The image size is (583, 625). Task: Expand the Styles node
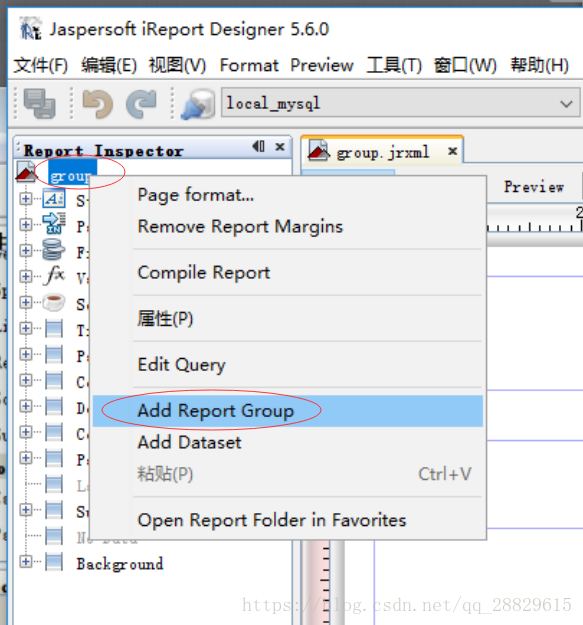(26, 199)
